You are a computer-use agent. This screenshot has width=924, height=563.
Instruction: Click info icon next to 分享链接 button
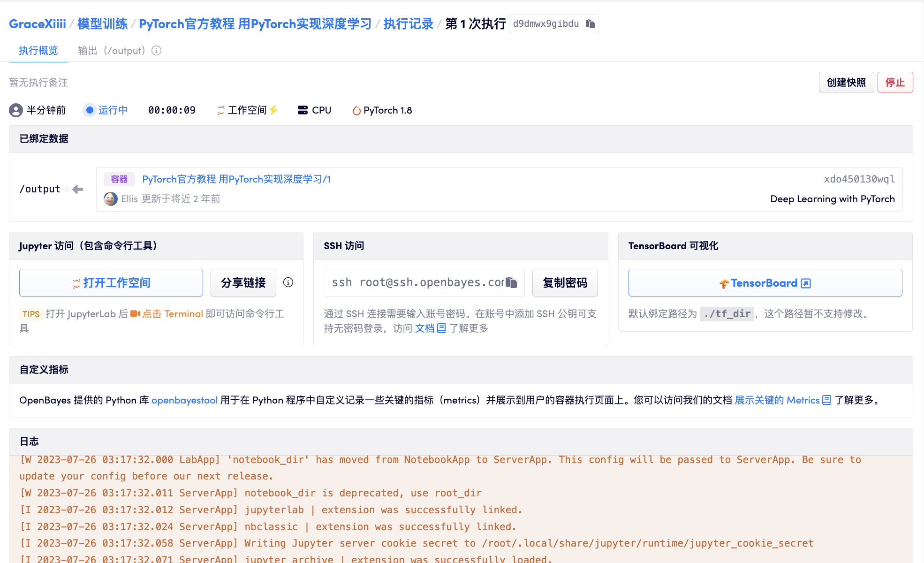pyautogui.click(x=288, y=282)
